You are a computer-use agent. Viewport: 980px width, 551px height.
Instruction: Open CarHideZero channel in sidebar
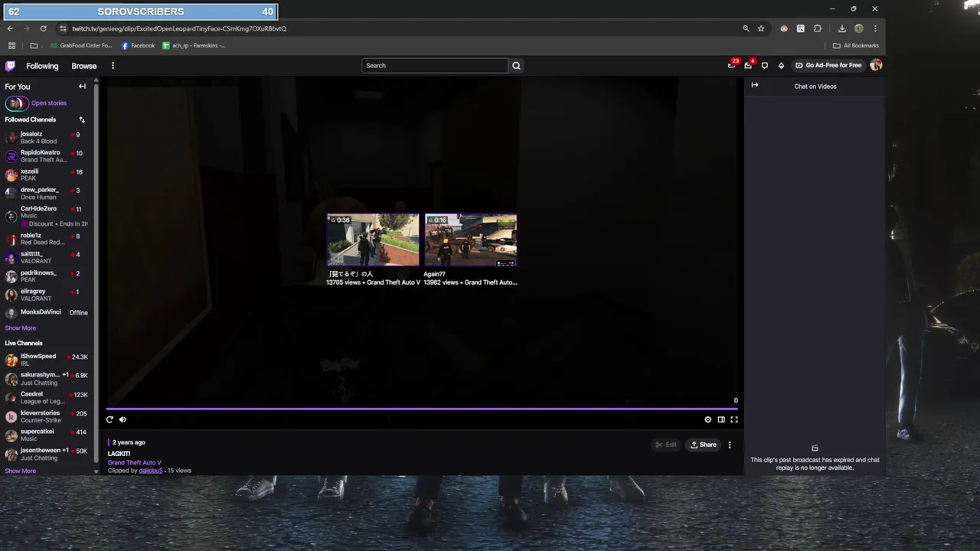[x=46, y=216]
